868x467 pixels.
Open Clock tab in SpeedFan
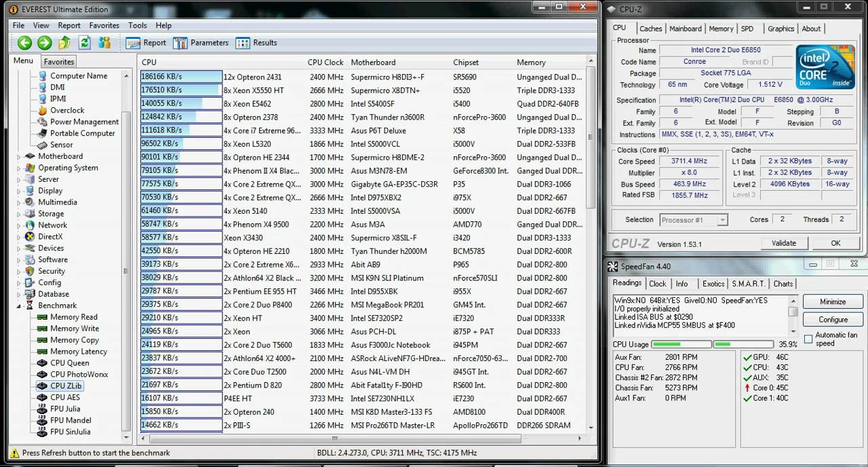(658, 284)
